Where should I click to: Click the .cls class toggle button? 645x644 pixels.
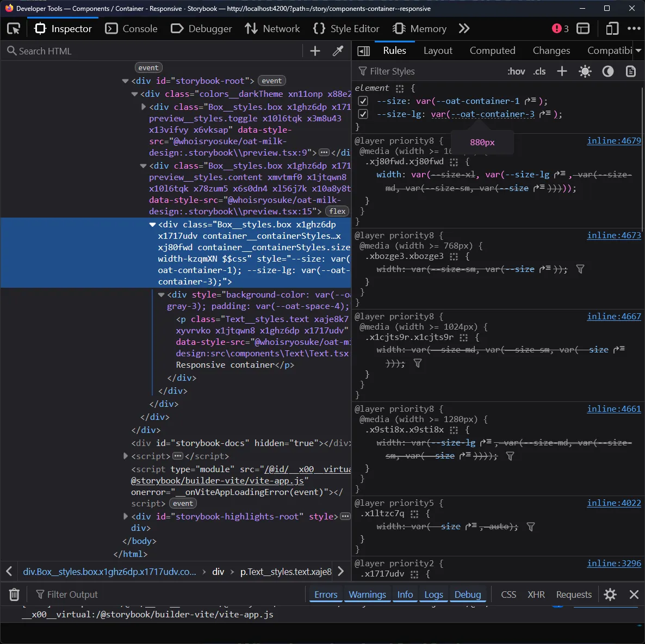539,71
